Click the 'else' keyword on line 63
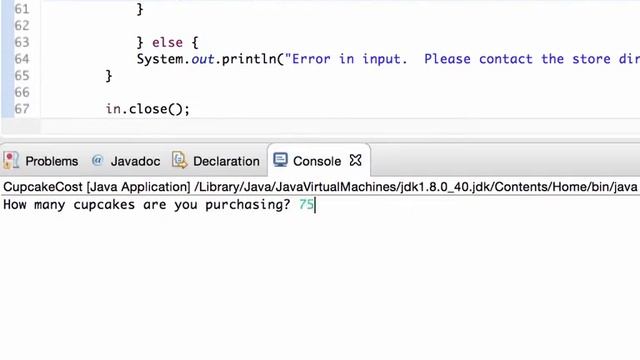Viewport: 640px width, 360px height. (167, 42)
